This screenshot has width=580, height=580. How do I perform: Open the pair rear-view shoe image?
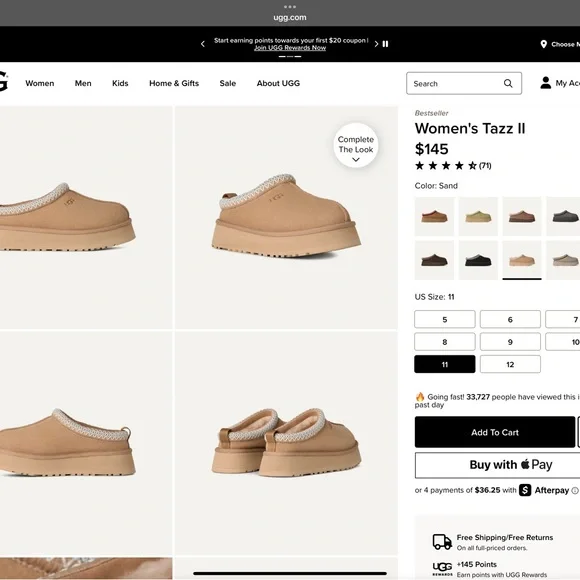click(286, 443)
